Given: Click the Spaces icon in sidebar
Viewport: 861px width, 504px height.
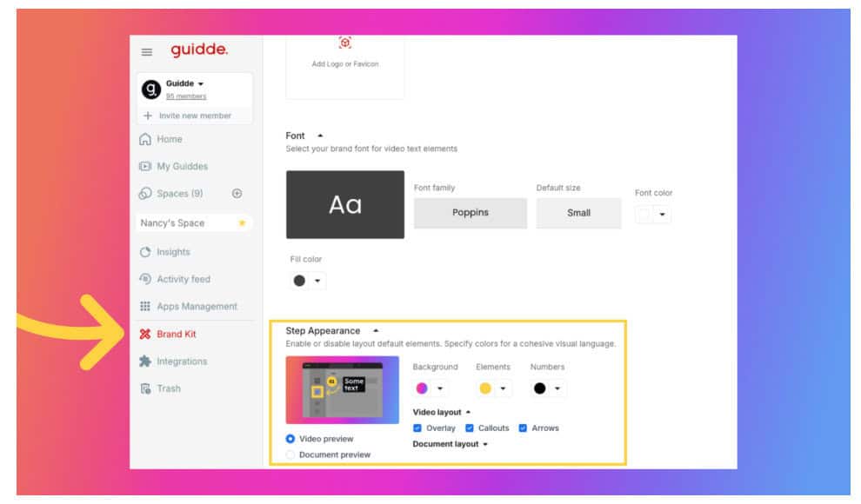Looking at the screenshot, I should [145, 194].
